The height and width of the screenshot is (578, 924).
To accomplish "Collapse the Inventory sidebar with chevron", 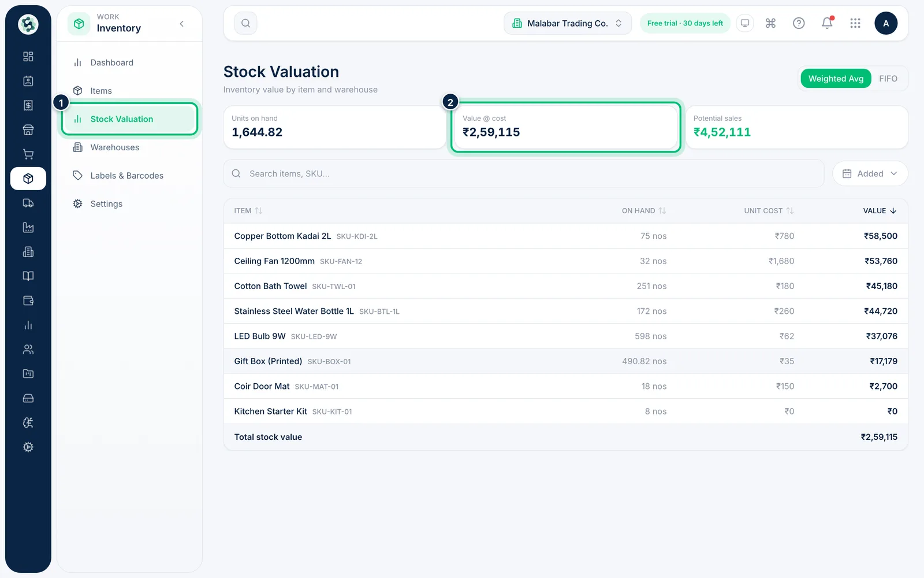I will point(182,24).
